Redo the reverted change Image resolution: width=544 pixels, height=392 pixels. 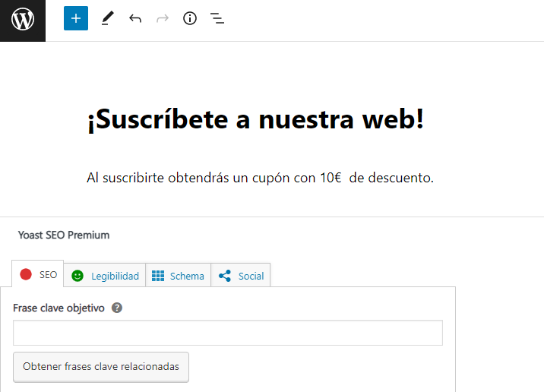[x=162, y=18]
